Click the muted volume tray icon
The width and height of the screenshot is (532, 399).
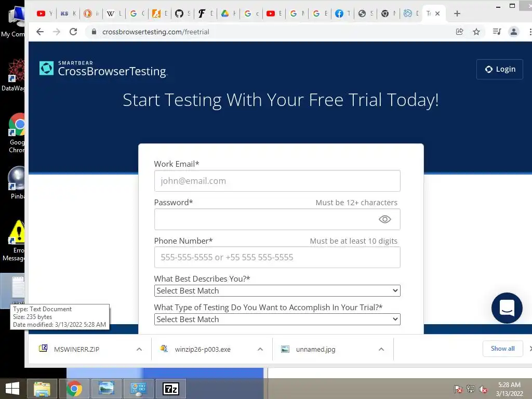[x=483, y=389]
